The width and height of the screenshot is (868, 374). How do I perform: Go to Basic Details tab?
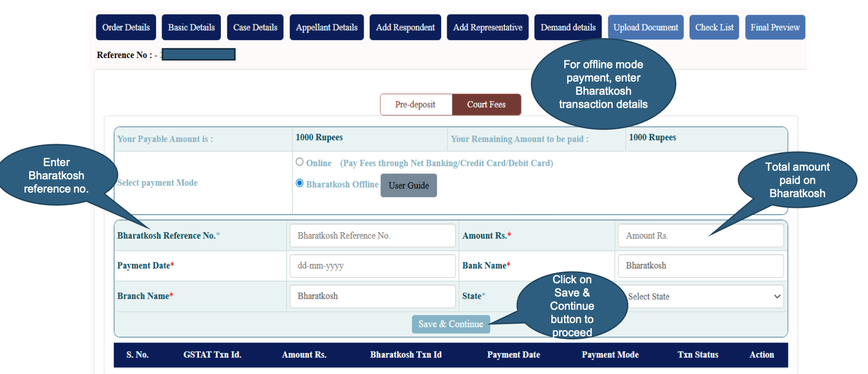(x=191, y=28)
